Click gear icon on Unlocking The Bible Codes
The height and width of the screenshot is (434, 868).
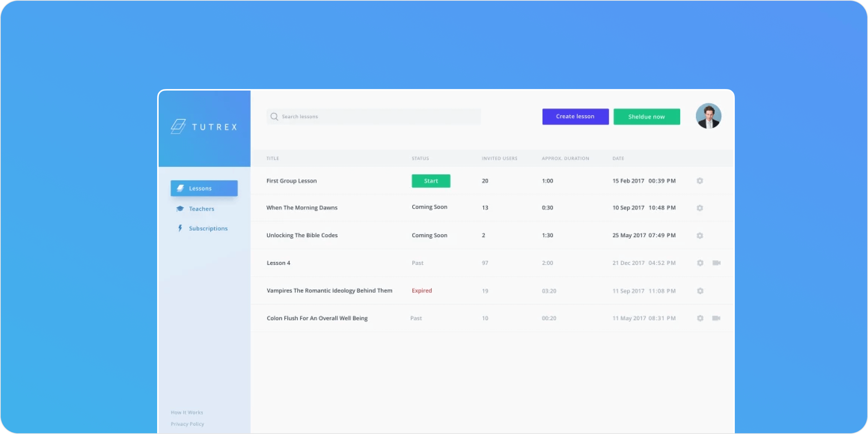[x=700, y=236]
